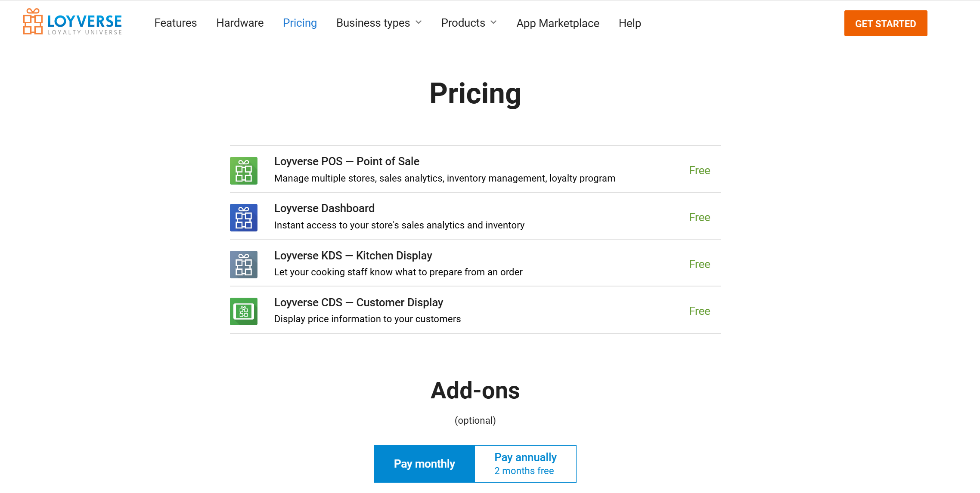Click the 'Manage multiple stores' POS description
Screen dimensions: 980x493
tap(445, 178)
